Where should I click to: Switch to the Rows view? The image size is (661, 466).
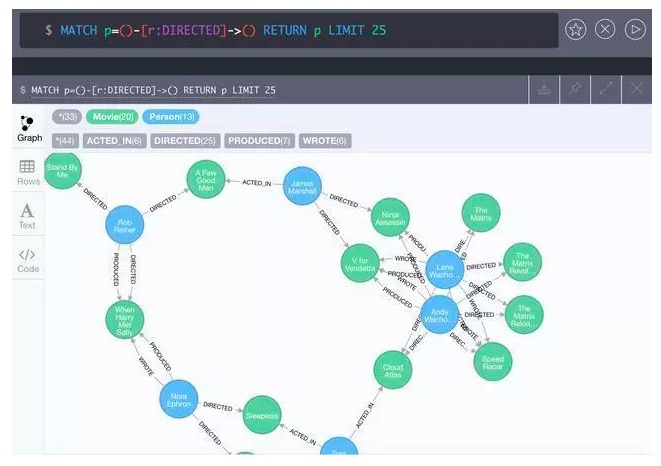point(28,173)
